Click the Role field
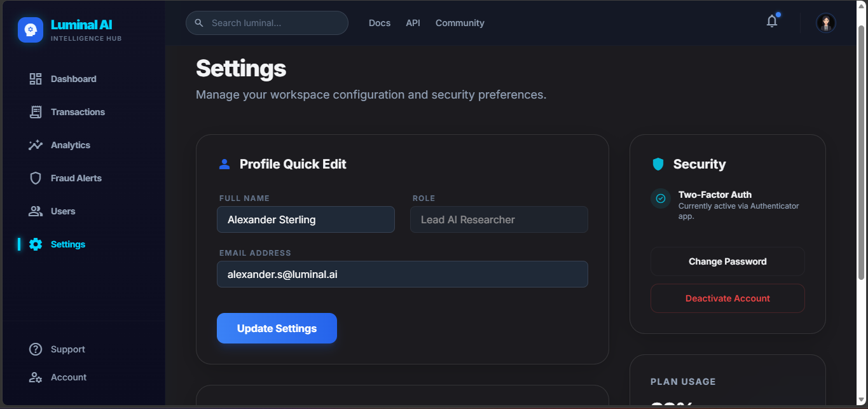The height and width of the screenshot is (409, 868). 499,219
